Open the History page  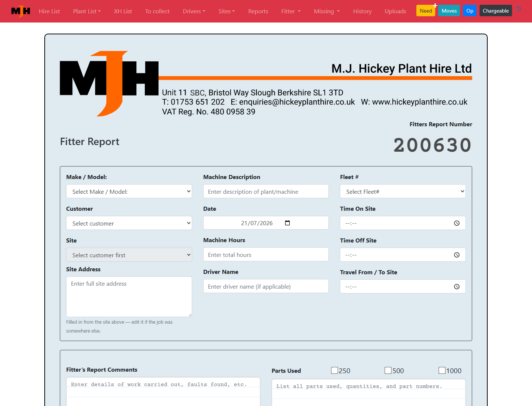click(362, 11)
